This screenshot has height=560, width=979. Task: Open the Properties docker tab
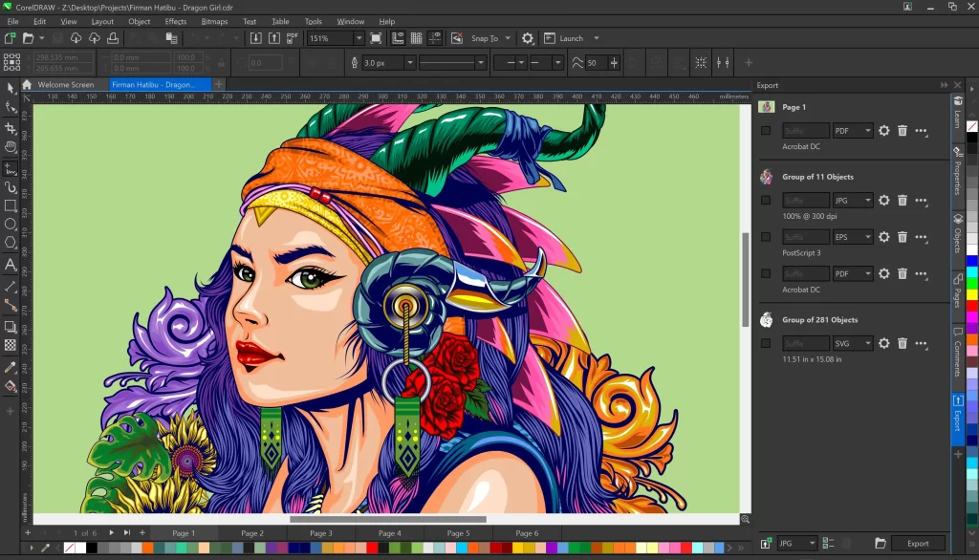[958, 171]
